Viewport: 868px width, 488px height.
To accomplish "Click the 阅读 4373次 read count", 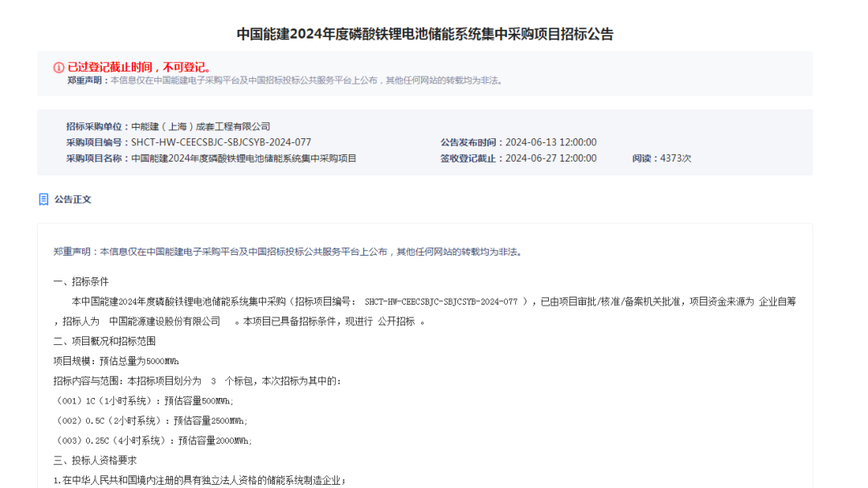I will (x=661, y=158).
